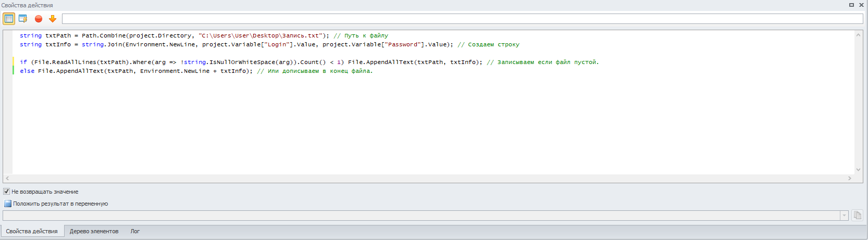Switch to the Дерево элементов tab
The width and height of the screenshot is (868, 240).
tap(94, 231)
